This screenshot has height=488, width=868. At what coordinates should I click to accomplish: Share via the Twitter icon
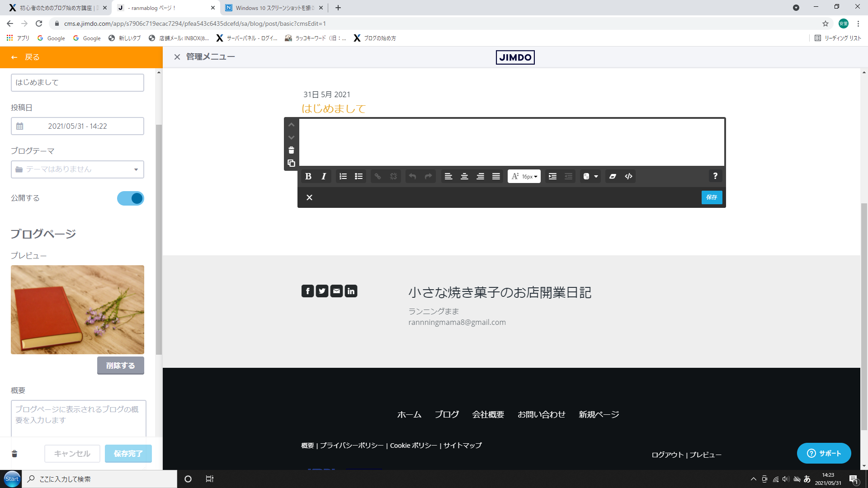(x=322, y=291)
